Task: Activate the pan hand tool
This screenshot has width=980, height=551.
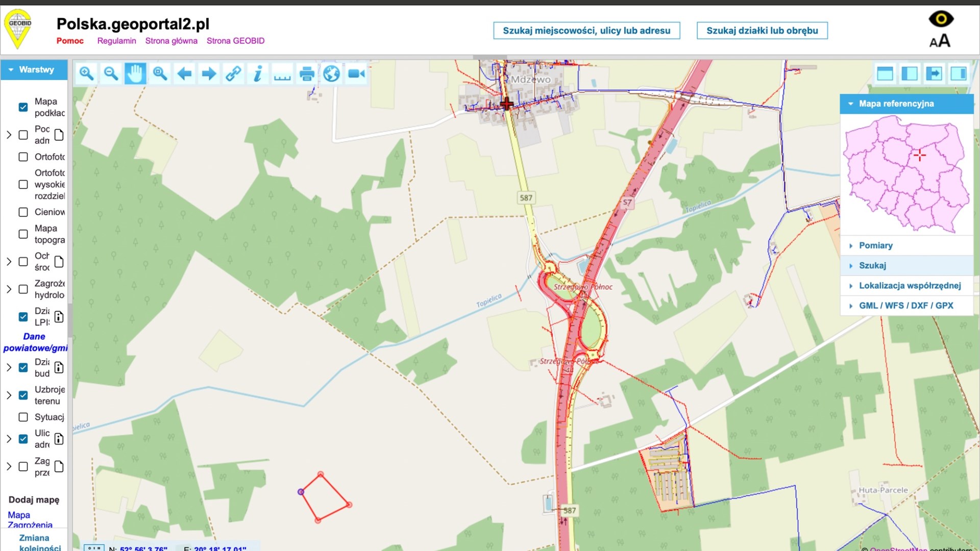Action: click(135, 73)
